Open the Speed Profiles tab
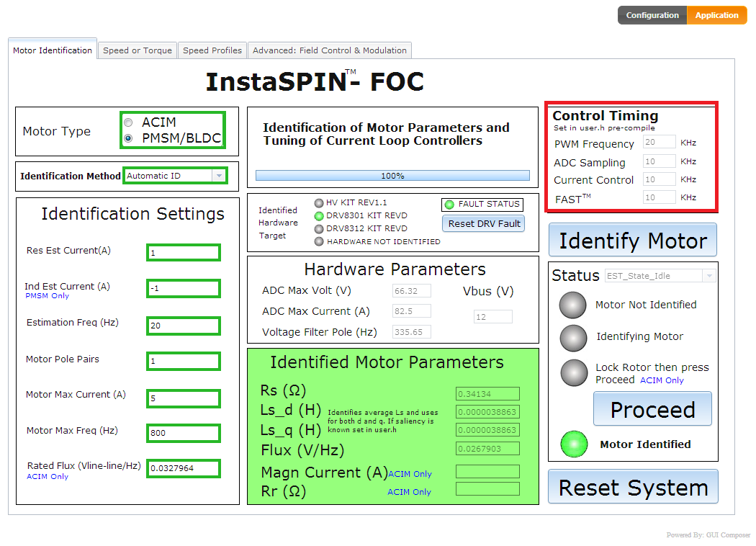This screenshot has height=546, width=756. click(x=212, y=50)
